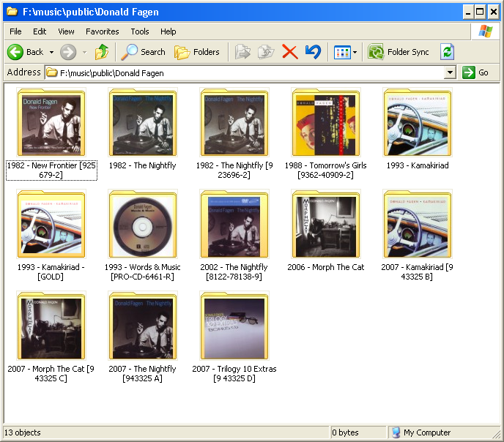Select the 1982 - The Nightfly folder thumbnail
The height and width of the screenshot is (442, 504).
click(143, 122)
